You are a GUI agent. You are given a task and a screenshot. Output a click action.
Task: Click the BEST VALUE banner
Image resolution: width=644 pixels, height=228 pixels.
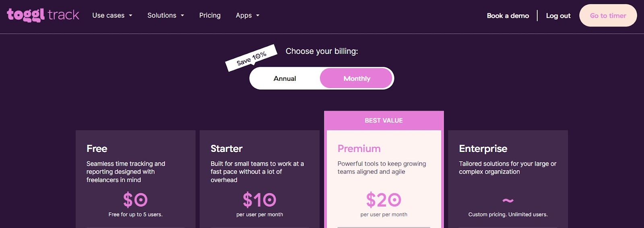click(384, 121)
